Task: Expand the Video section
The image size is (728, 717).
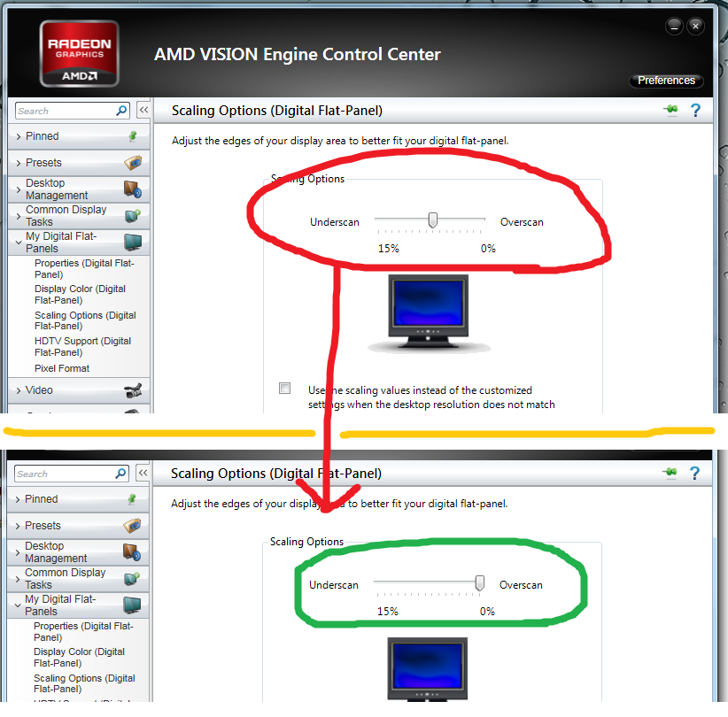Action: (19, 390)
